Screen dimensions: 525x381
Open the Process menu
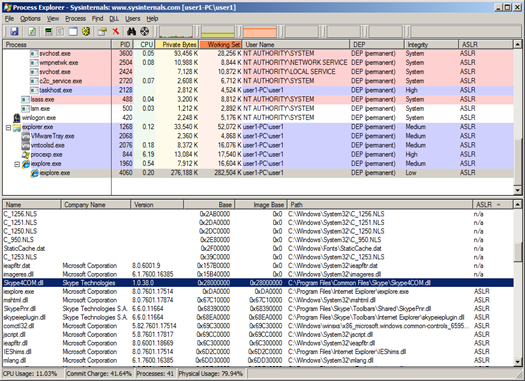[75, 19]
